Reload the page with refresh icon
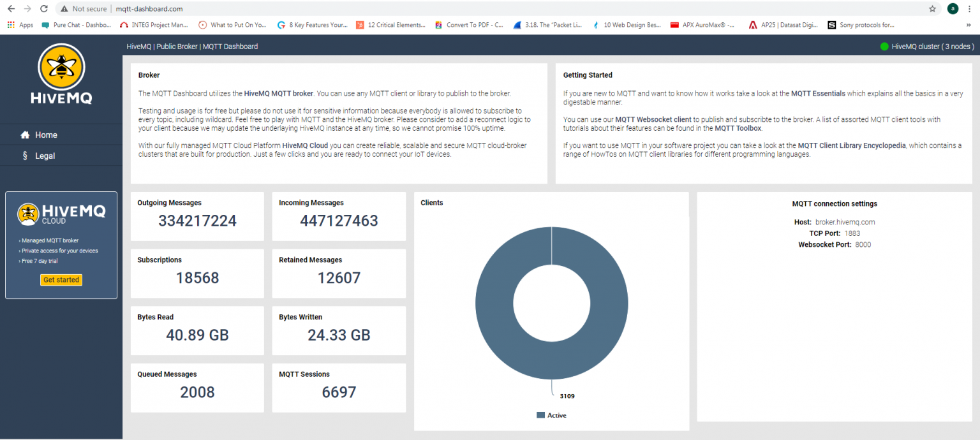This screenshot has width=980, height=440. point(44,9)
